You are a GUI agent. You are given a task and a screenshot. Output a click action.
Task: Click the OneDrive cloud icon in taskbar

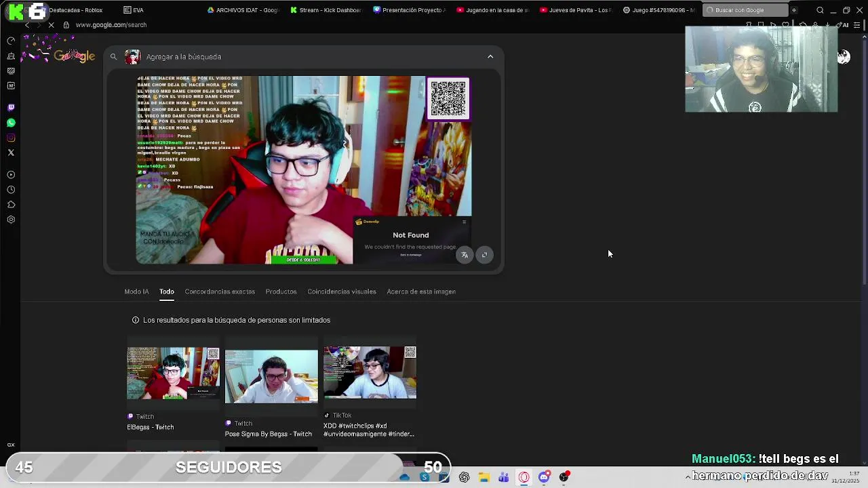[405, 477]
